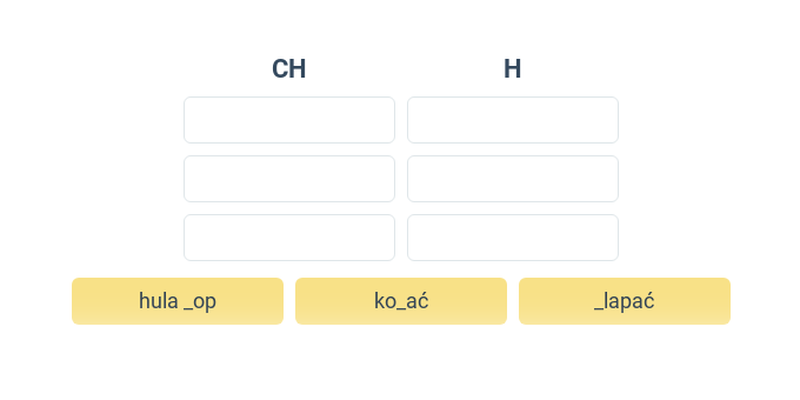The width and height of the screenshot is (800, 400).
Task: Click the bottom box in the CH column
Action: [289, 237]
